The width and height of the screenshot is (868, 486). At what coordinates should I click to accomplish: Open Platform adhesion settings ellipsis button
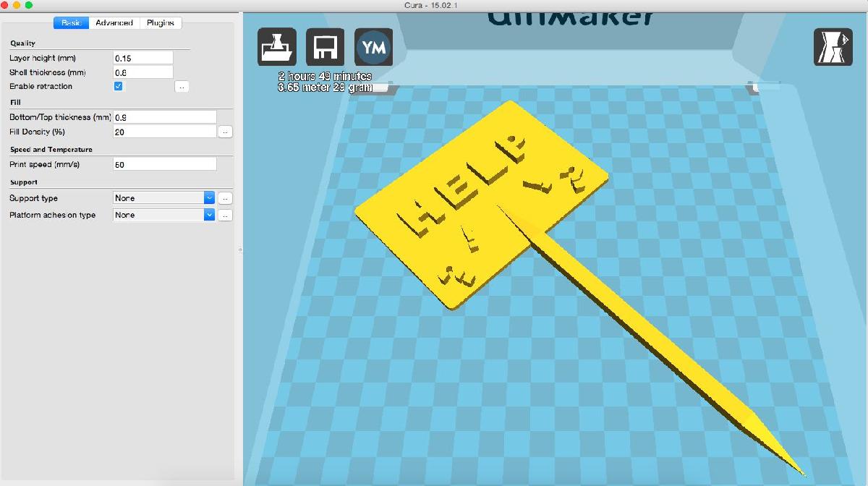click(x=225, y=216)
